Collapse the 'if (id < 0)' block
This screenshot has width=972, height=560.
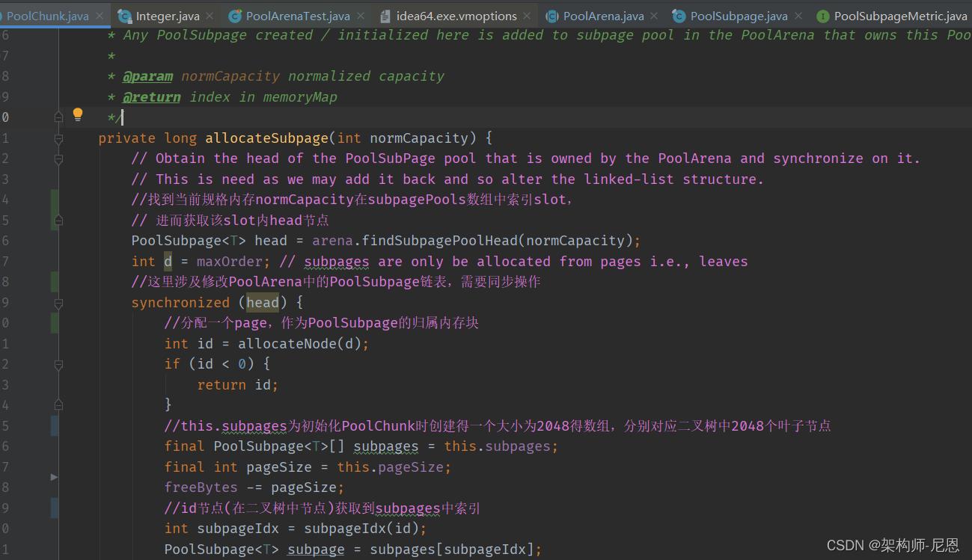(x=58, y=365)
